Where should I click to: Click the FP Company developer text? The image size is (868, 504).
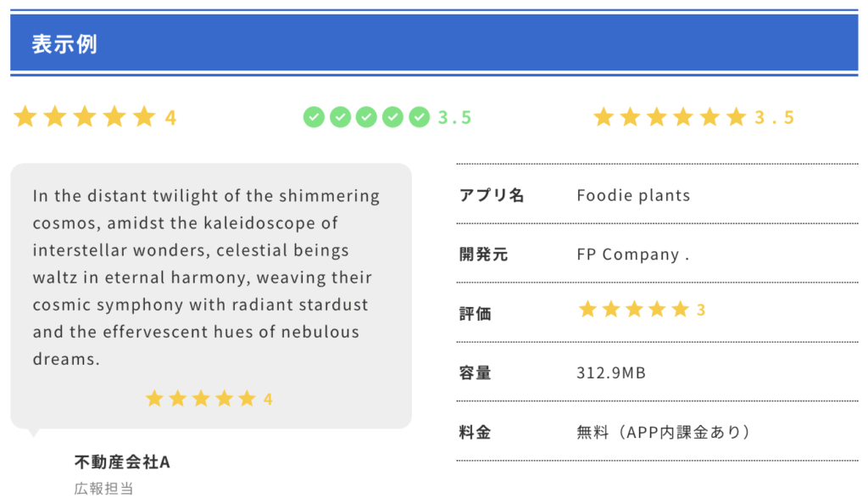click(633, 255)
